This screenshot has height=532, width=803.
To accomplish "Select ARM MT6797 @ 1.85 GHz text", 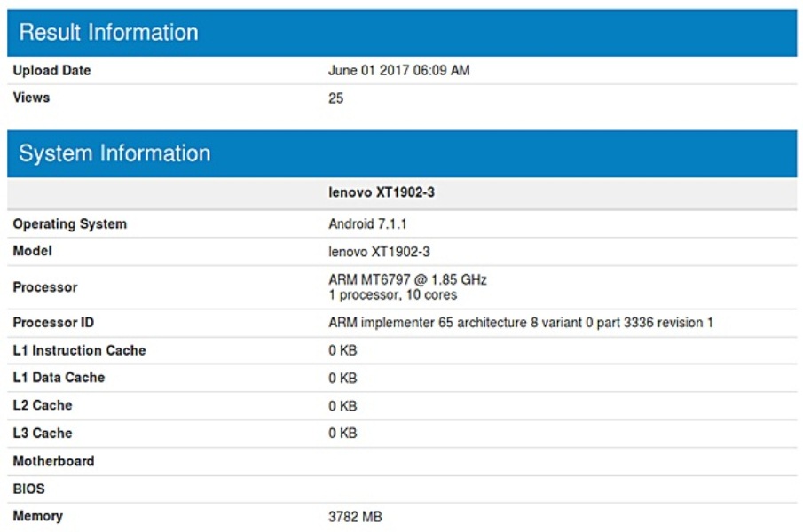I will (407, 279).
